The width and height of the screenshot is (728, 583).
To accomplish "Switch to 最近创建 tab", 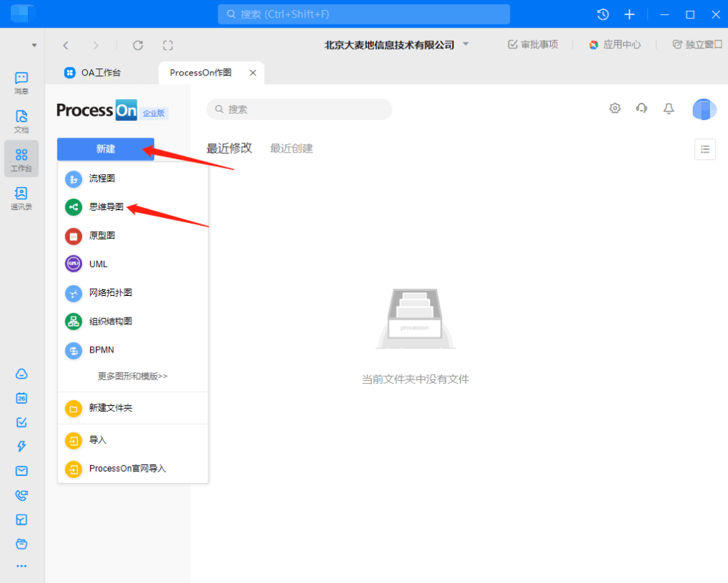I will click(x=292, y=148).
